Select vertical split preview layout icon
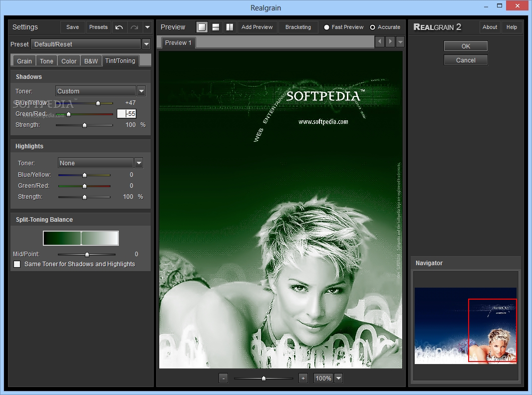The width and height of the screenshot is (532, 395). click(x=230, y=27)
